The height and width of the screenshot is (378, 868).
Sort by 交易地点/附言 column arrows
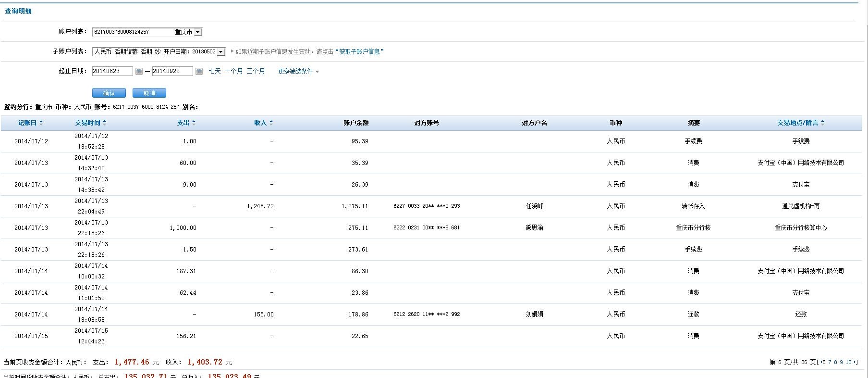tap(822, 123)
